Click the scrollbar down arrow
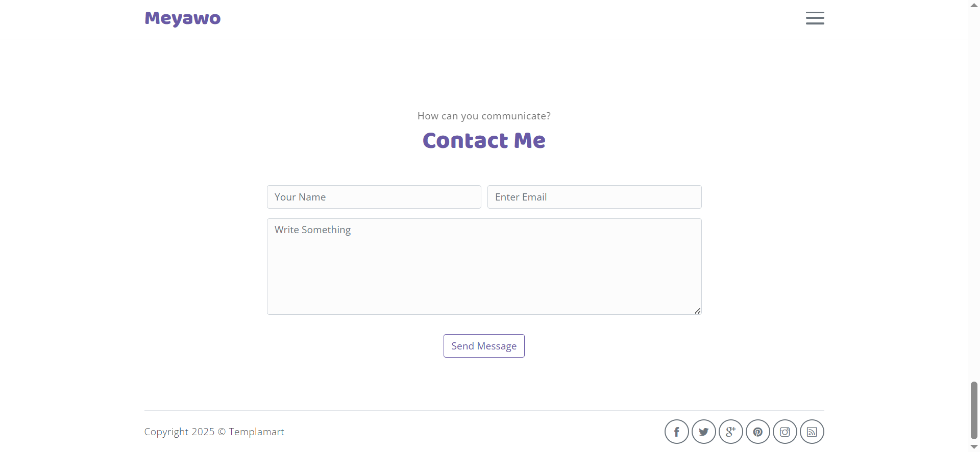The height and width of the screenshot is (452, 980). click(x=974, y=447)
